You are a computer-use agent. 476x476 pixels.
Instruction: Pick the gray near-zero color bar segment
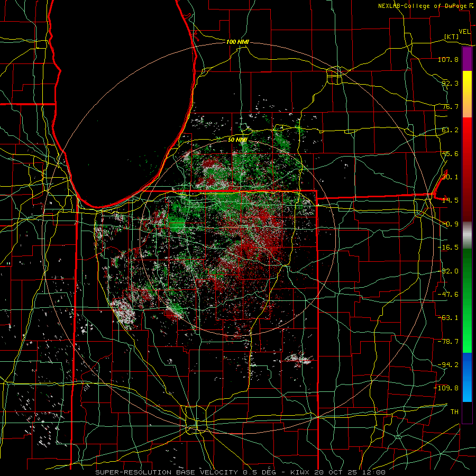[467, 235]
